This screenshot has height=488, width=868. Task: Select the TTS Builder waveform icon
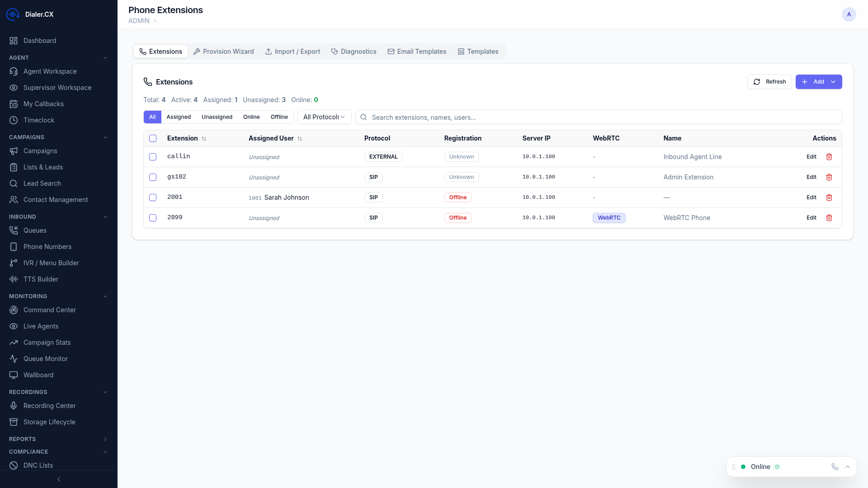coord(13,279)
